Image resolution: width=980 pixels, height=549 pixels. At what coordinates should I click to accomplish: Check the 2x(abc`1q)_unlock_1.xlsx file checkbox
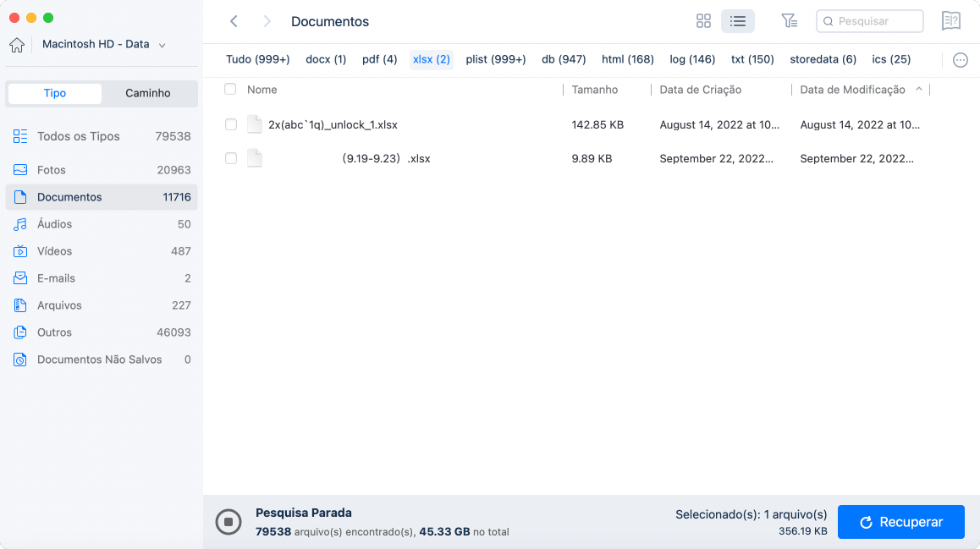click(231, 125)
